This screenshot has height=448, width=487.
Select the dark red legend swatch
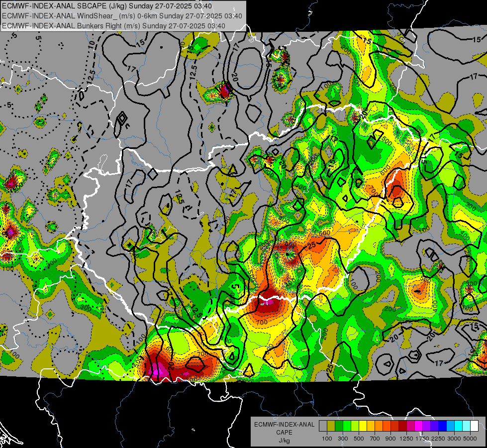403,426
